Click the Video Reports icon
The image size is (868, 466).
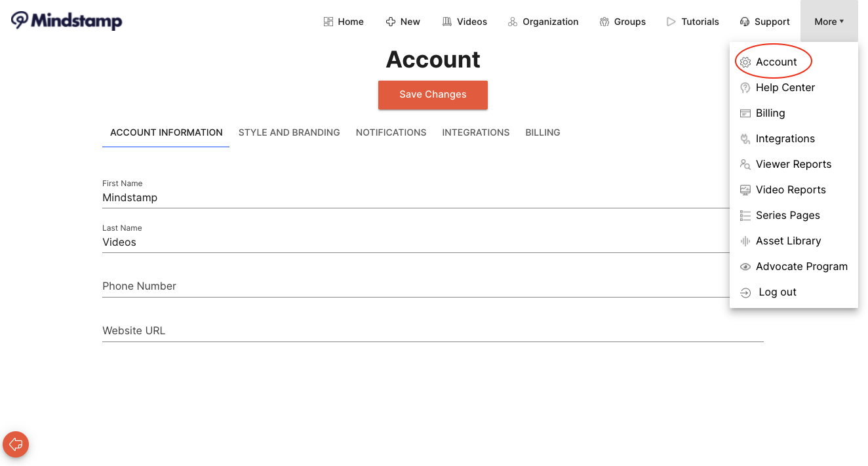[745, 189]
